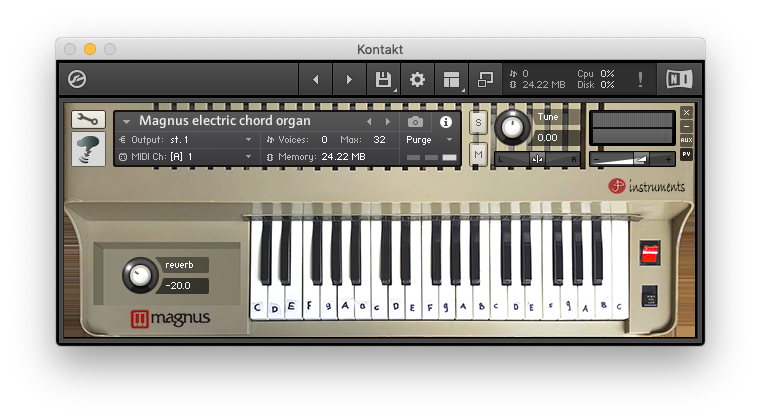
Task: Increase volume with plus sign
Action: click(668, 159)
